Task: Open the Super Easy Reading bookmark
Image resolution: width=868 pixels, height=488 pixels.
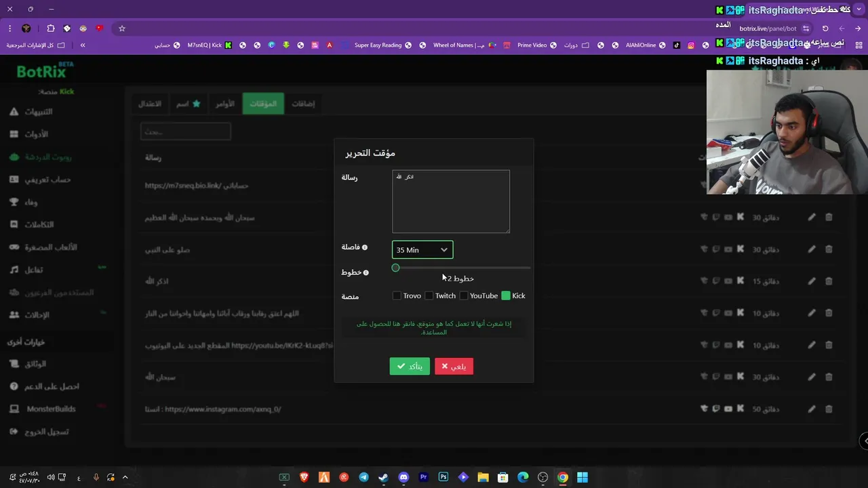Action: (383, 45)
